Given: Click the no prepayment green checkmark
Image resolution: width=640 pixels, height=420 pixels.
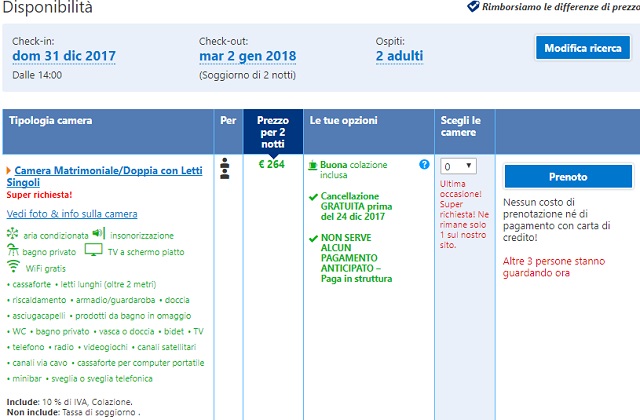Looking at the screenshot, I should 313,238.
